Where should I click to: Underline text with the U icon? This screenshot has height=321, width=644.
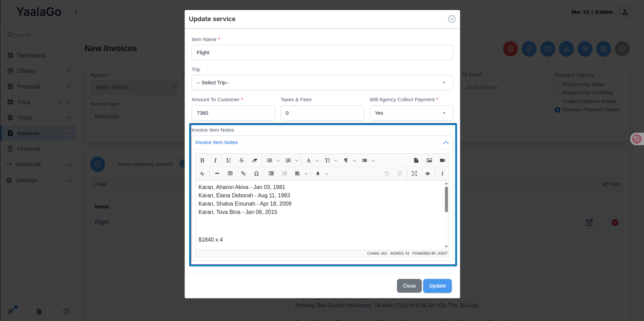click(228, 160)
